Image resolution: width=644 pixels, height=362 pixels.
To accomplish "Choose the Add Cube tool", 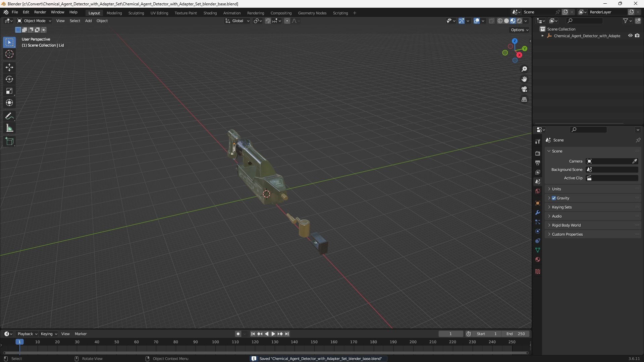I will [9, 141].
